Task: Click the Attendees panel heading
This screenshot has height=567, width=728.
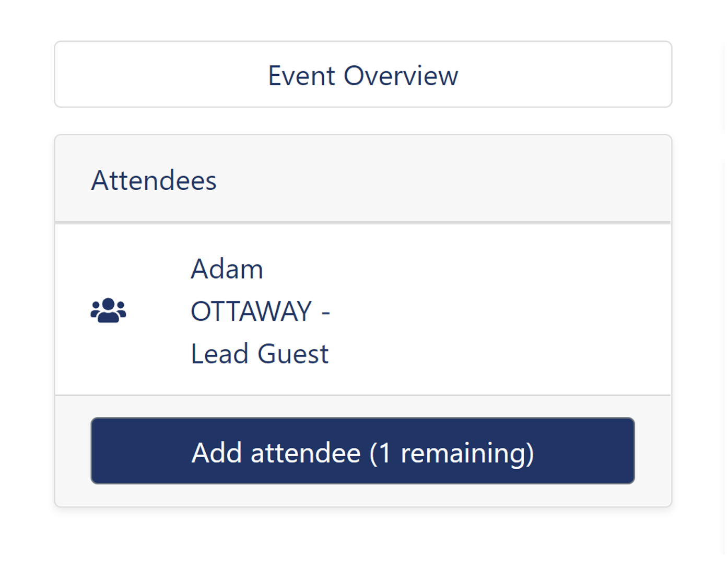Action: pos(154,181)
